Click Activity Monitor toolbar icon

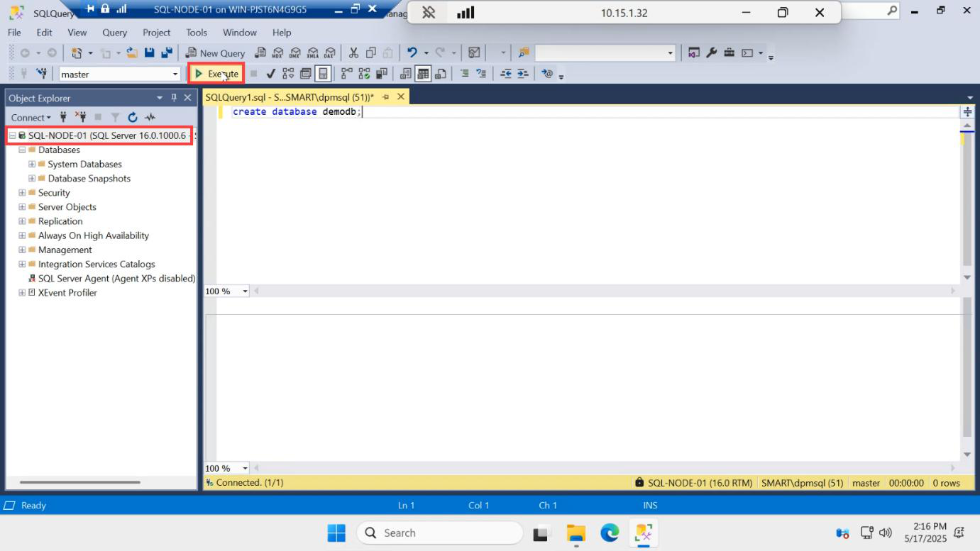point(474,52)
